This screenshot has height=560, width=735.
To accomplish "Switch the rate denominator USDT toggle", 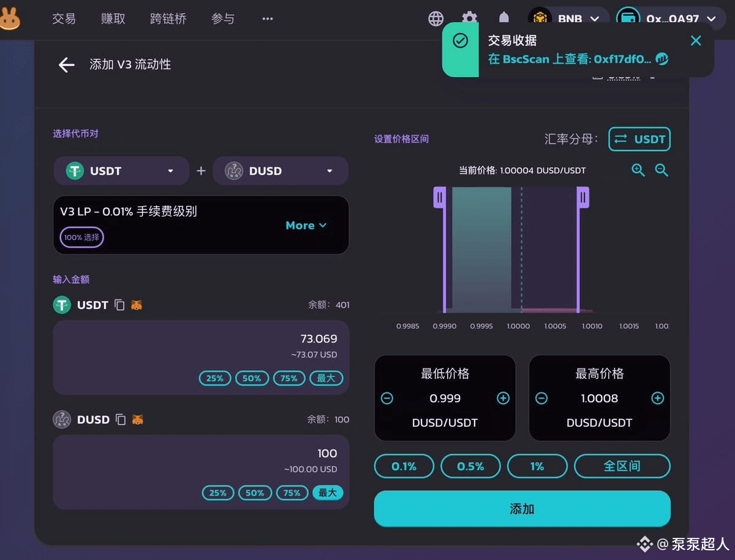I will pyautogui.click(x=639, y=139).
